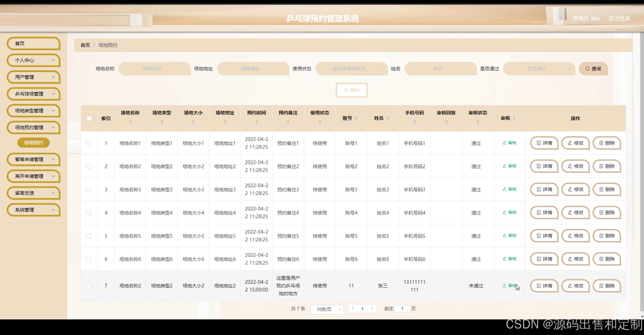The width and height of the screenshot is (644, 335).
Task: Click 修改 edit button for row 3
Action: pyautogui.click(x=576, y=189)
